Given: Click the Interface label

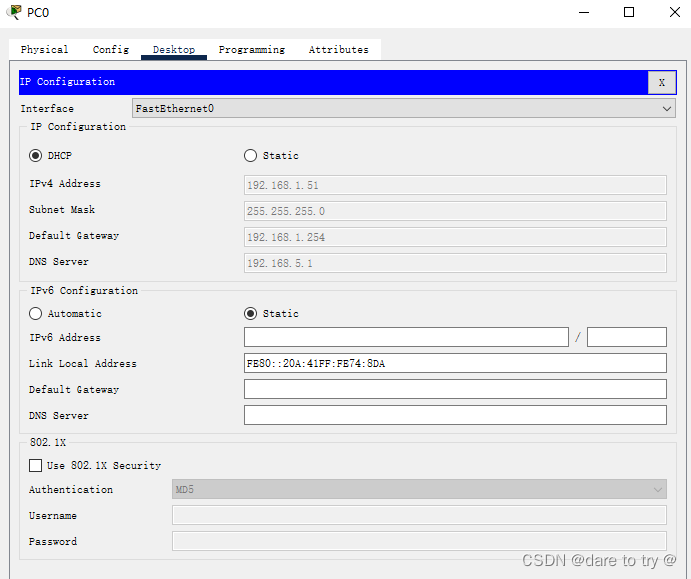Looking at the screenshot, I should [47, 108].
